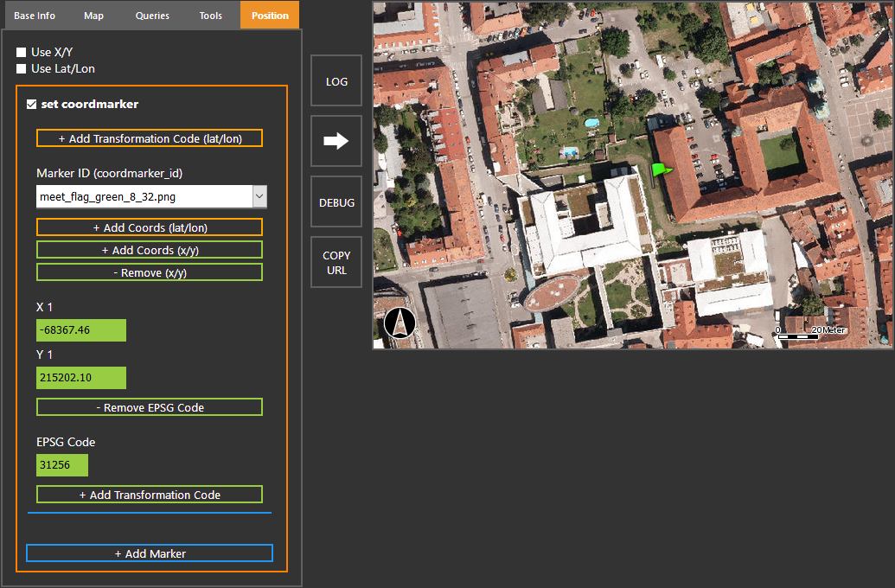Open the Marker ID dropdown
The width and height of the screenshot is (895, 588).
pos(258,196)
